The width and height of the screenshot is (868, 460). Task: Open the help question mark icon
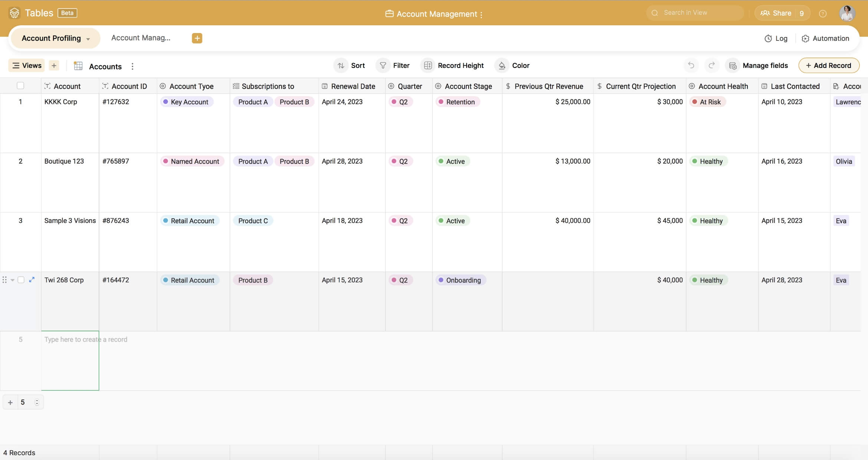pos(823,14)
